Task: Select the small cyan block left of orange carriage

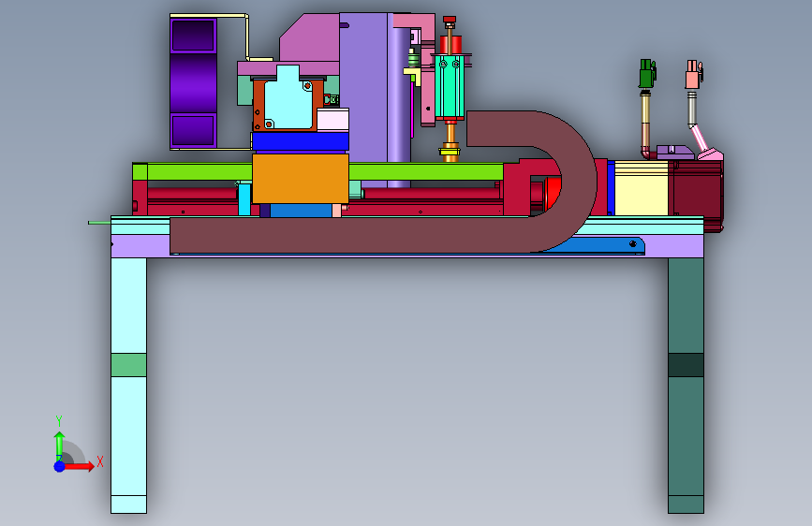Action: tap(244, 199)
